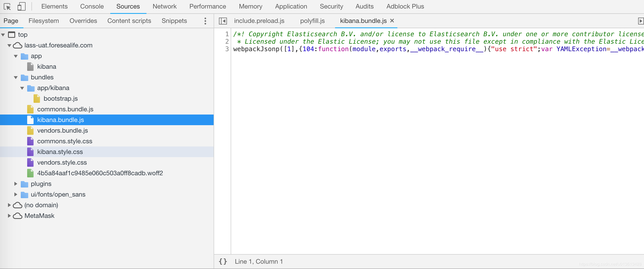Select the Sources panel tab
644x269 pixels.
128,6
